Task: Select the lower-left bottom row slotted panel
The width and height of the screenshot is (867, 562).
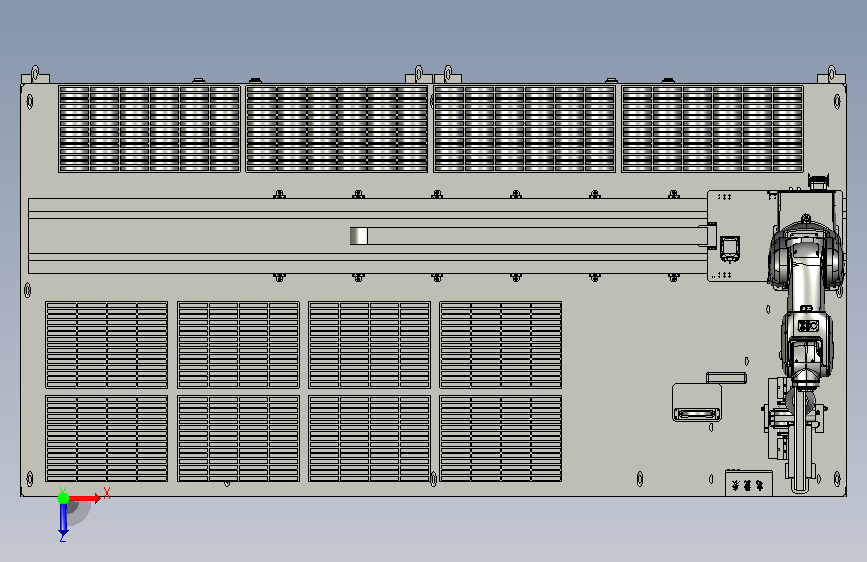Action: pyautogui.click(x=107, y=438)
